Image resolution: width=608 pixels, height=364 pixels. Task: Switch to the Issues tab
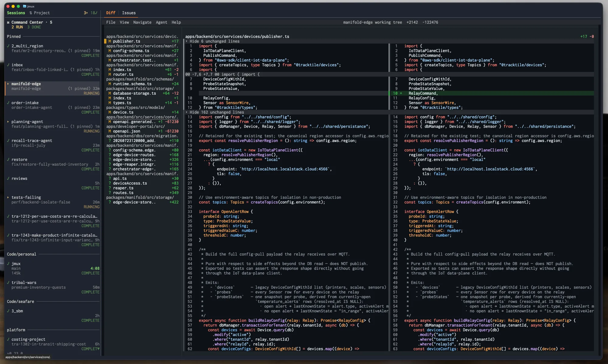coord(129,13)
